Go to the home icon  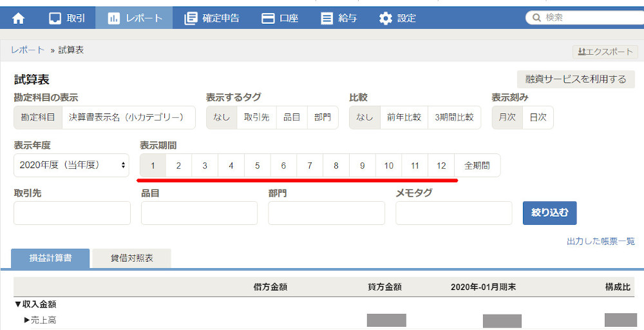click(x=18, y=19)
